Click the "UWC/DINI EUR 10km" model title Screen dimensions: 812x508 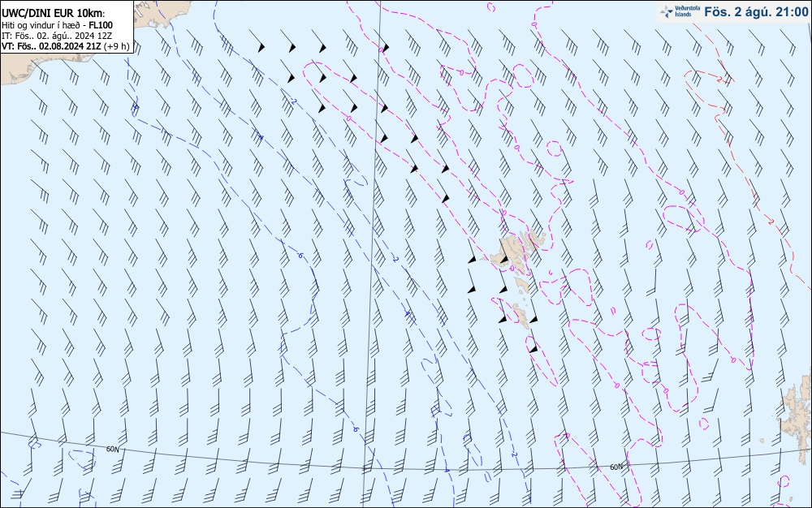coord(54,14)
